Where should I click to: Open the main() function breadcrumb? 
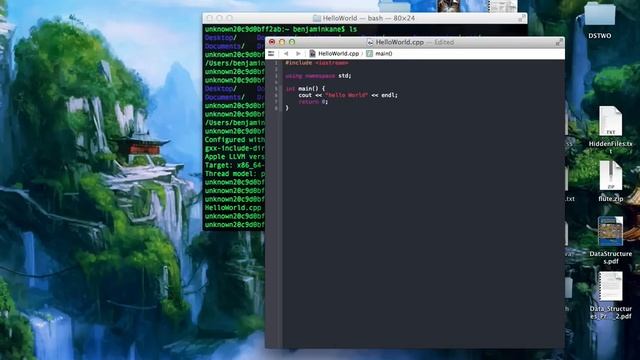tap(379, 53)
